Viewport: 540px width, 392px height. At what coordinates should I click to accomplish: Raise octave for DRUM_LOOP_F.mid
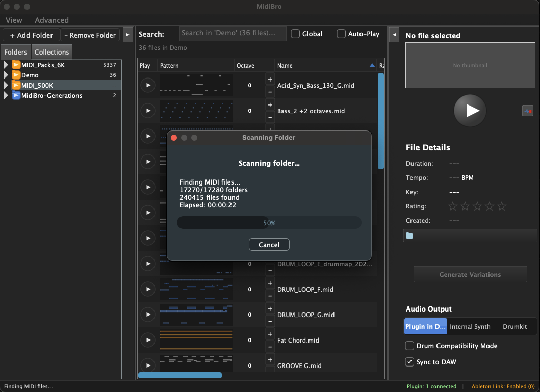coord(270,283)
